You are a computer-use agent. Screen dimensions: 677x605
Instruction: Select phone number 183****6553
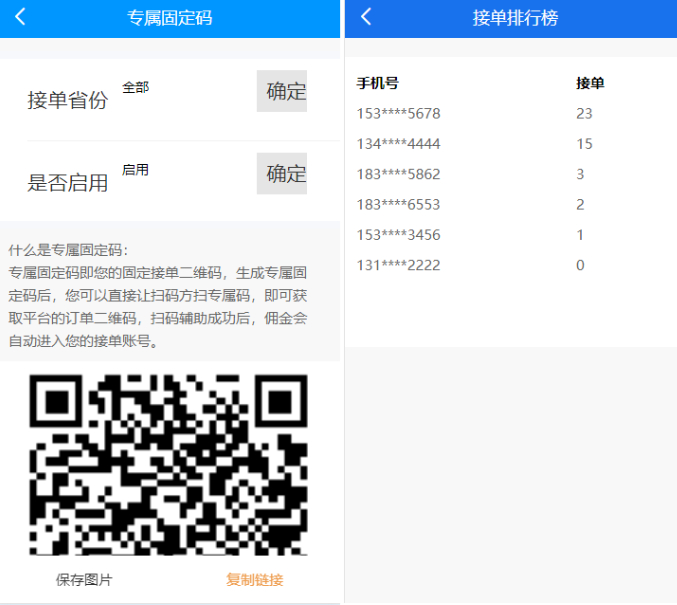click(x=399, y=204)
